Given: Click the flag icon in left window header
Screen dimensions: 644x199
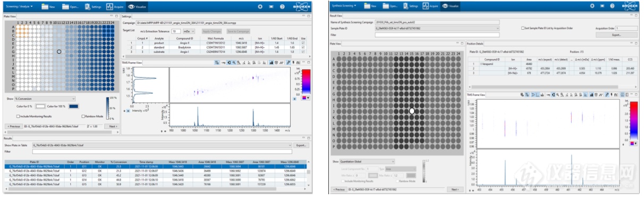Looking at the screenshot, I should pyautogui.click(x=271, y=7).
